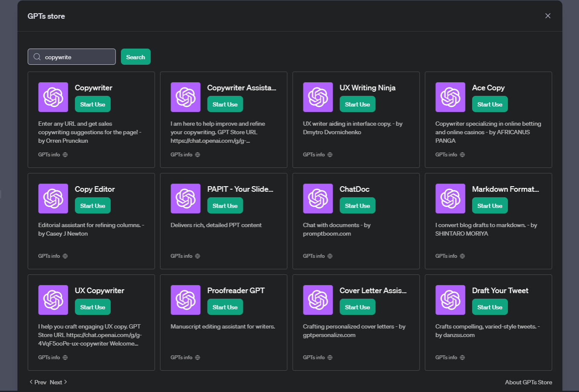Image resolution: width=579 pixels, height=392 pixels.
Task: Go to Prev page of results
Action: click(x=38, y=382)
